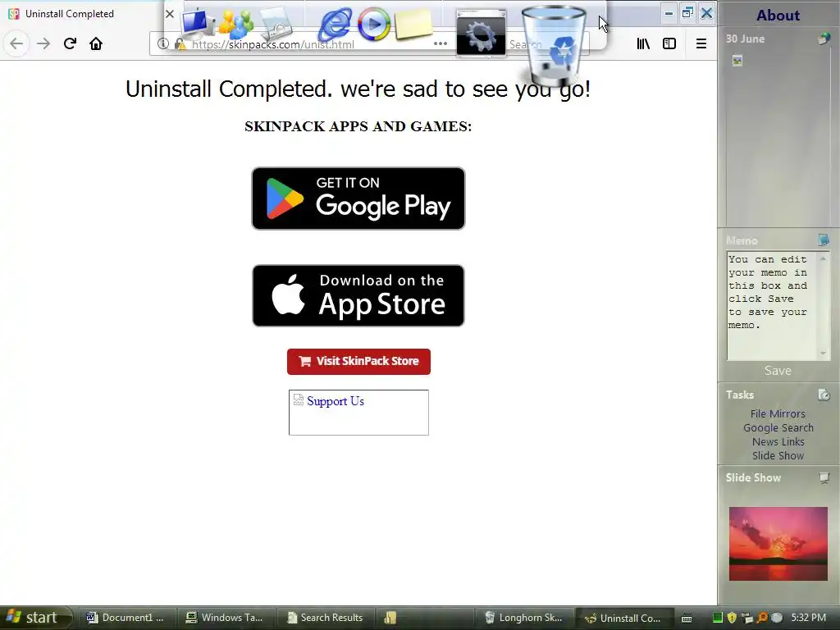Switch to Windows Ta... taskbar item
This screenshot has height=630, width=840.
(x=226, y=618)
